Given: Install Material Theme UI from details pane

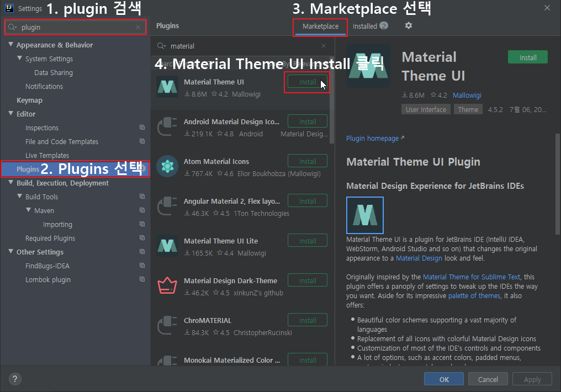Looking at the screenshot, I should point(528,57).
